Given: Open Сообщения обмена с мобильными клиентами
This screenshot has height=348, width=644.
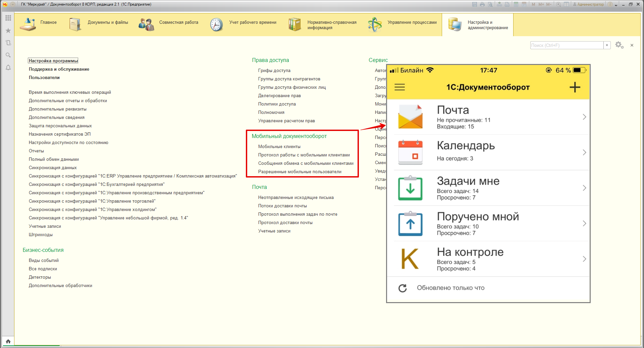Looking at the screenshot, I should tap(306, 163).
